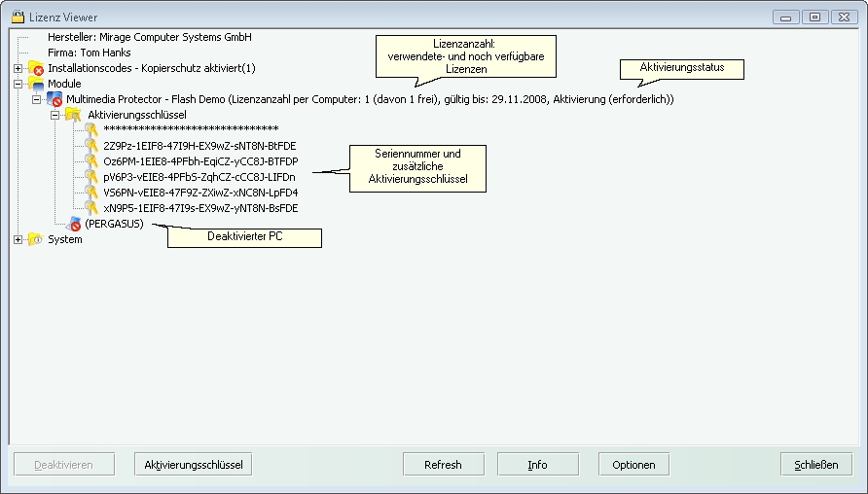
Task: Click the Aktivierungsschlüssel folder key icon
Action: click(x=73, y=115)
